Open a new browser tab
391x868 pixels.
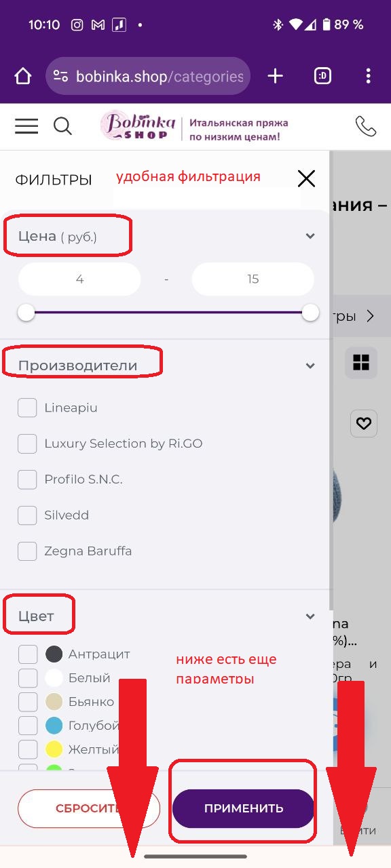(x=275, y=77)
